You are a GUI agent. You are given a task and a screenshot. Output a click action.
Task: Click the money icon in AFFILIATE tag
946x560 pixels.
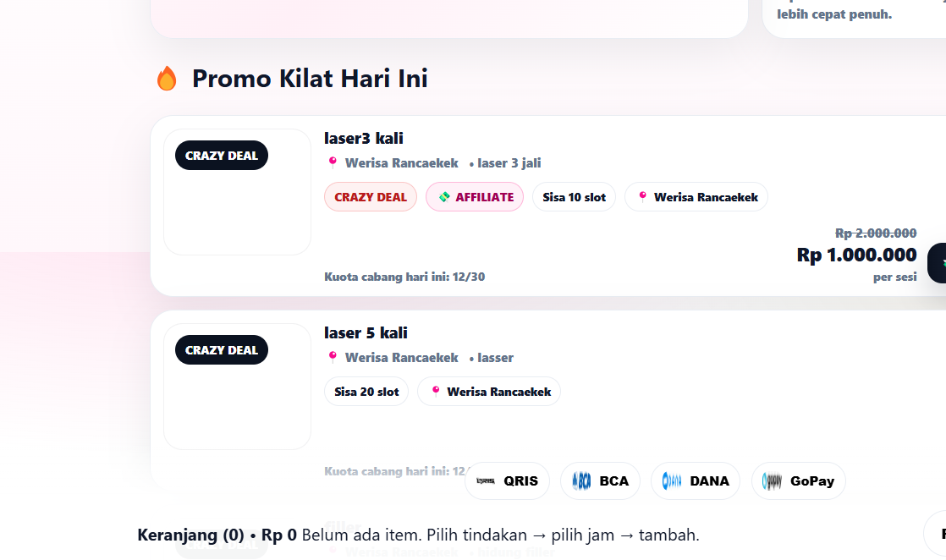coord(443,197)
